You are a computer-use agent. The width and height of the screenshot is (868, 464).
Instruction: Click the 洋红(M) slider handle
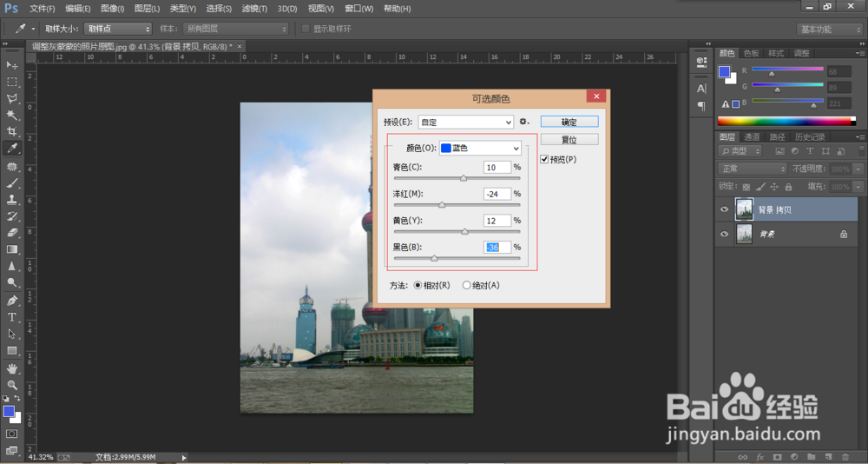coord(442,205)
